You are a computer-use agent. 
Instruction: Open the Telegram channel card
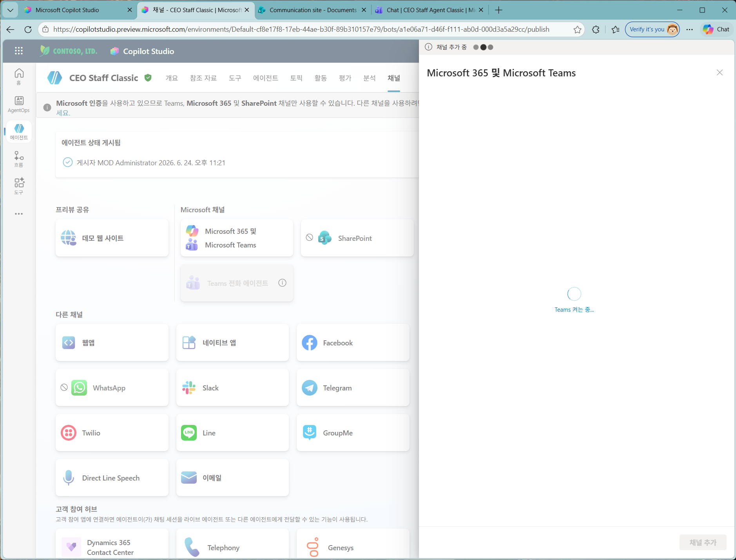pyautogui.click(x=353, y=388)
